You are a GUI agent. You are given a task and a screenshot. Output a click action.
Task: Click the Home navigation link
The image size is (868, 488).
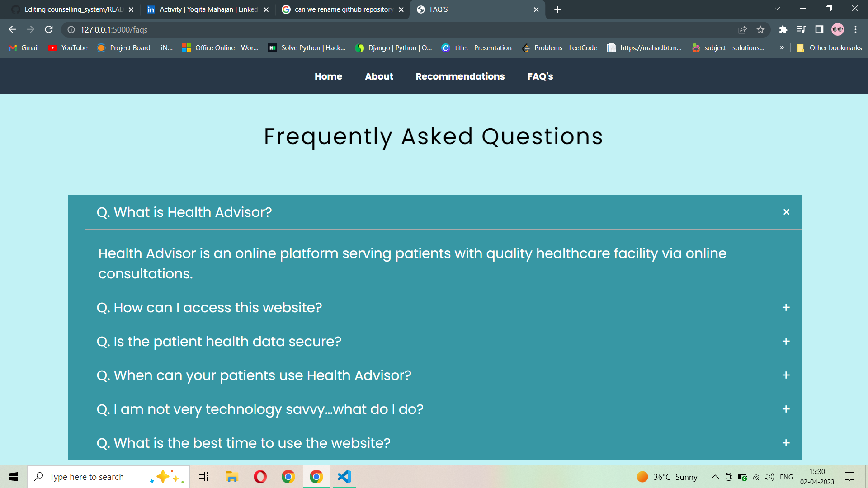(x=328, y=76)
